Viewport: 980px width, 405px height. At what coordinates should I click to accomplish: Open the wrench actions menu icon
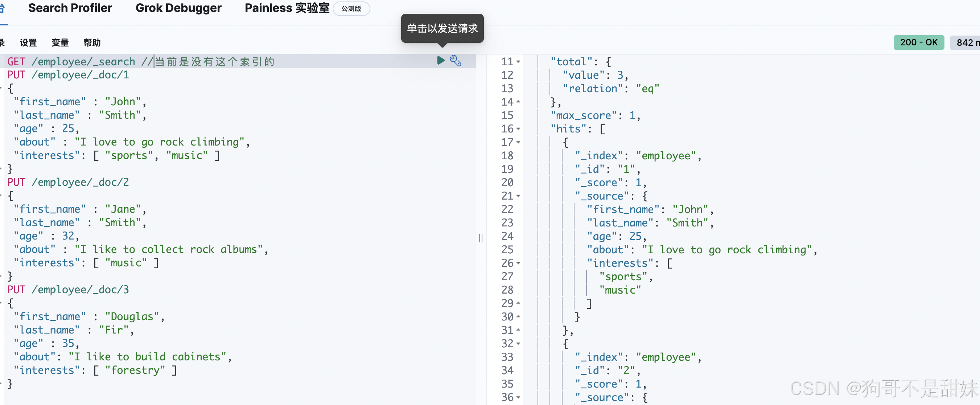[456, 61]
